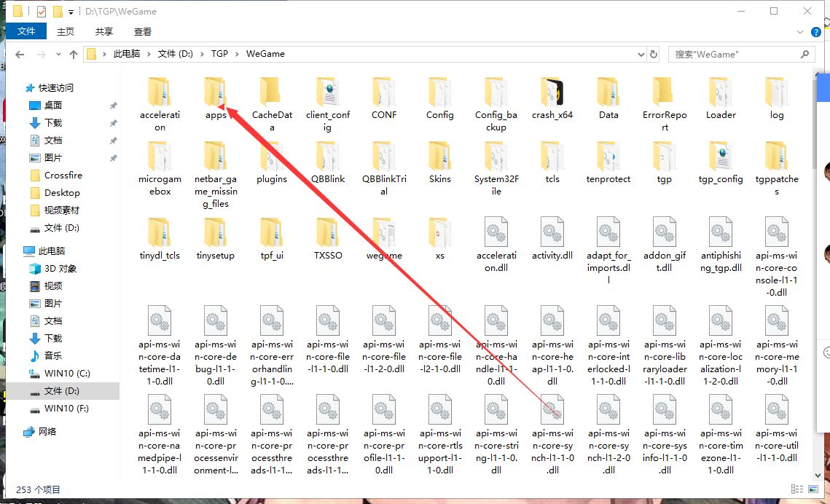The width and height of the screenshot is (830, 504).
Task: Select the netbar_game_missing_files folder
Action: (x=216, y=175)
